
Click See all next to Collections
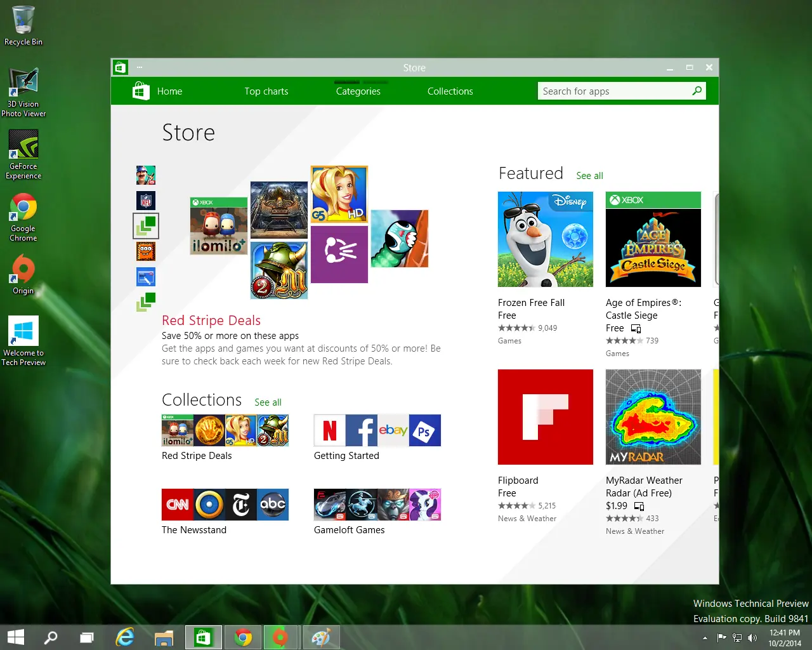[268, 402]
